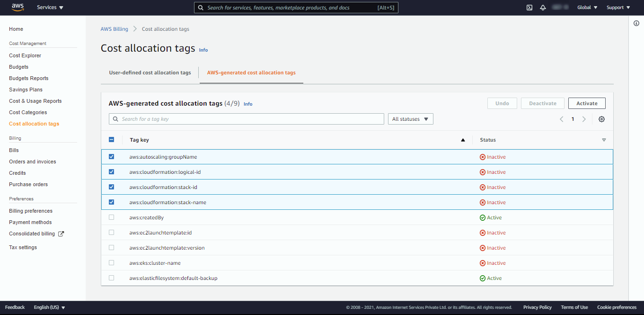The width and height of the screenshot is (644, 315).
Task: Toggle the select-all header checkbox
Action: point(112,140)
